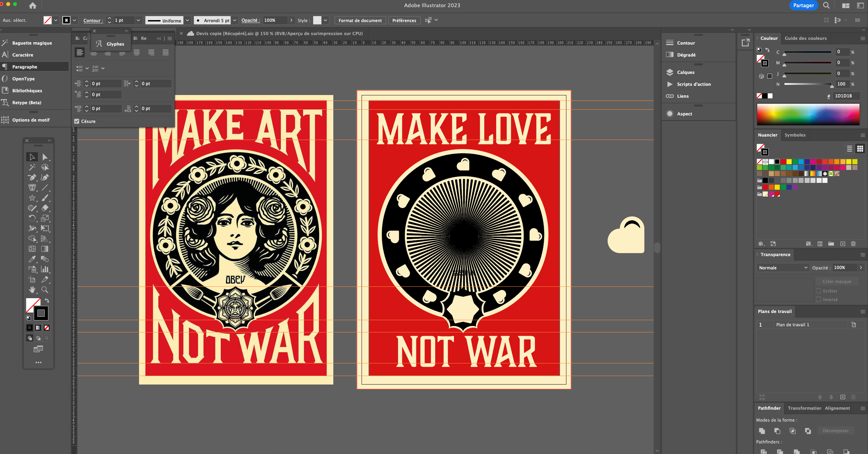Open the Normale blend mode dropdown
The height and width of the screenshot is (454, 868).
coord(783,268)
